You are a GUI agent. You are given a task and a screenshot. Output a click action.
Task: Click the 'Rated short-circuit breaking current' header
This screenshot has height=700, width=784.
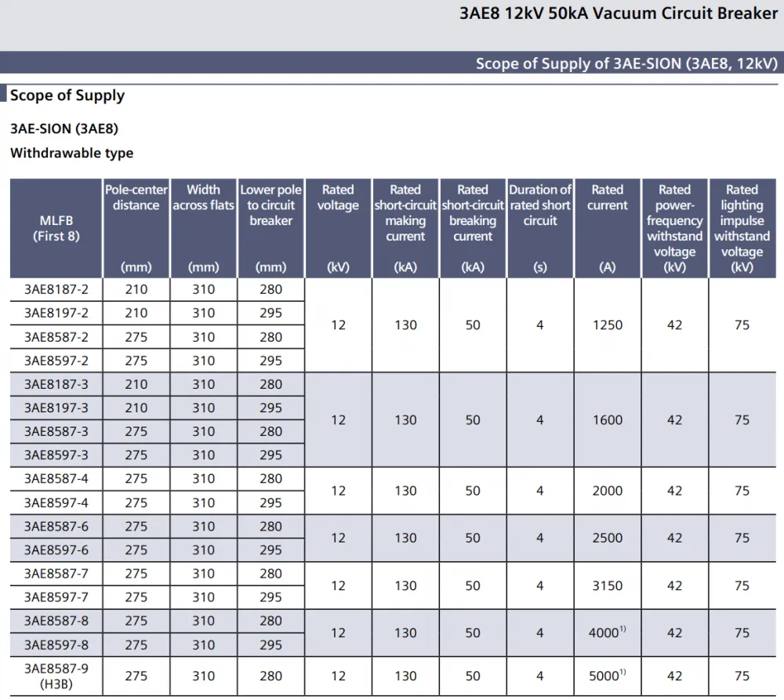[x=473, y=228]
